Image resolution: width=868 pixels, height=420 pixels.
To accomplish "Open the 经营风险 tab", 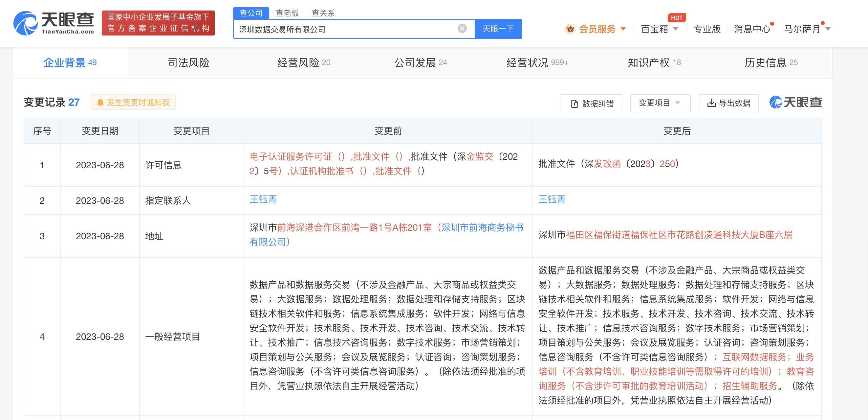I will (x=304, y=63).
